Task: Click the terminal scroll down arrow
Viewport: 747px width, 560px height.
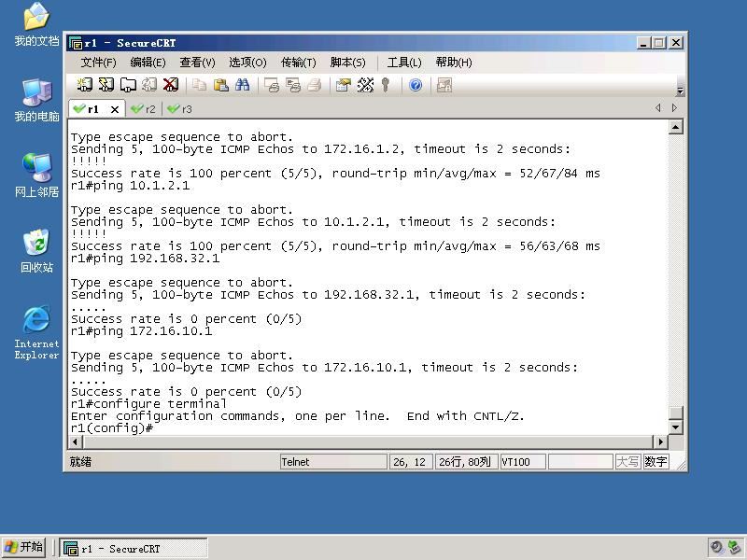Action: click(675, 427)
